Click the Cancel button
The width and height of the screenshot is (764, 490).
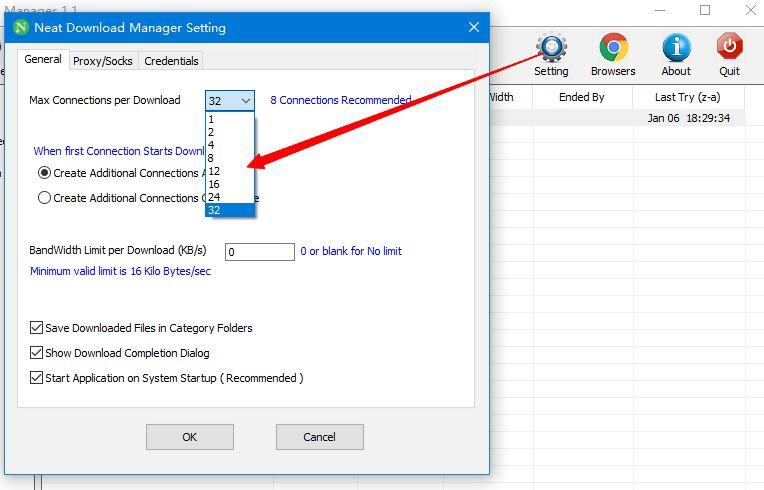(x=320, y=437)
